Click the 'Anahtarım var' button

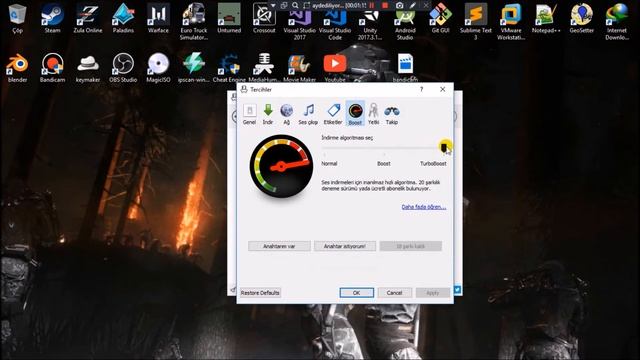[x=279, y=246]
